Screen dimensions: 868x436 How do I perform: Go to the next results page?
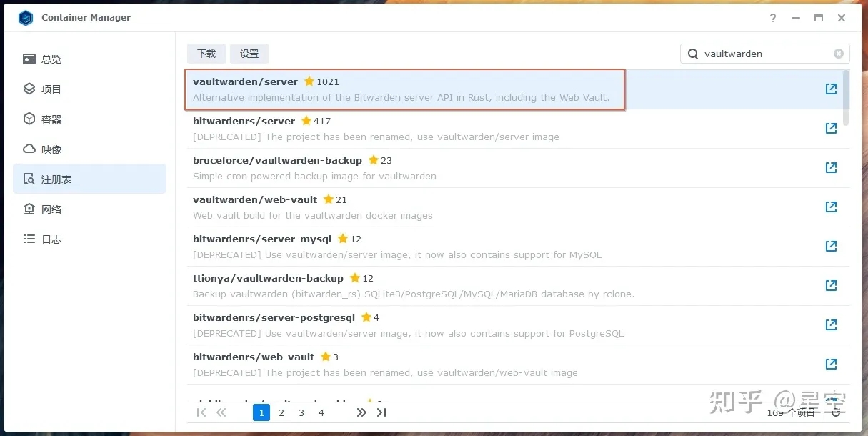click(361, 412)
